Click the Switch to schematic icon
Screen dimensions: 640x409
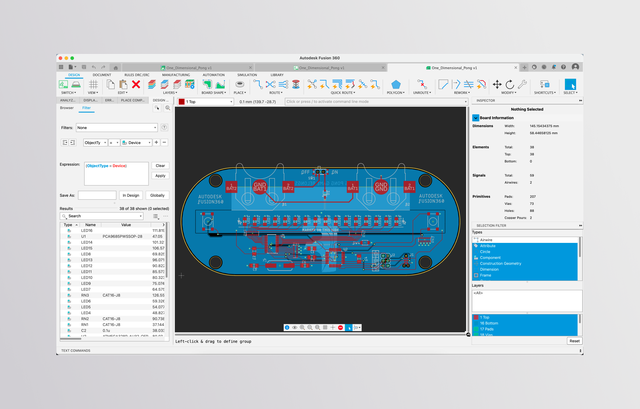63,84
